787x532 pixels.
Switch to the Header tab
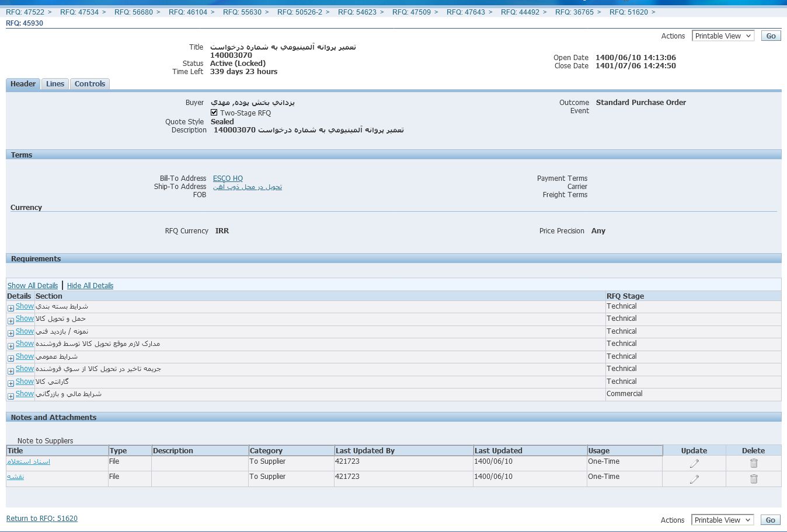click(23, 84)
